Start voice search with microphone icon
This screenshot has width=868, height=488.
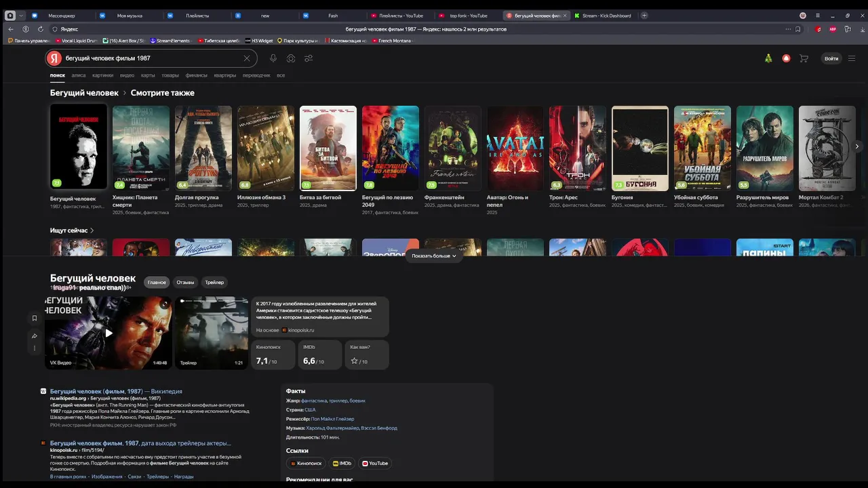(273, 58)
